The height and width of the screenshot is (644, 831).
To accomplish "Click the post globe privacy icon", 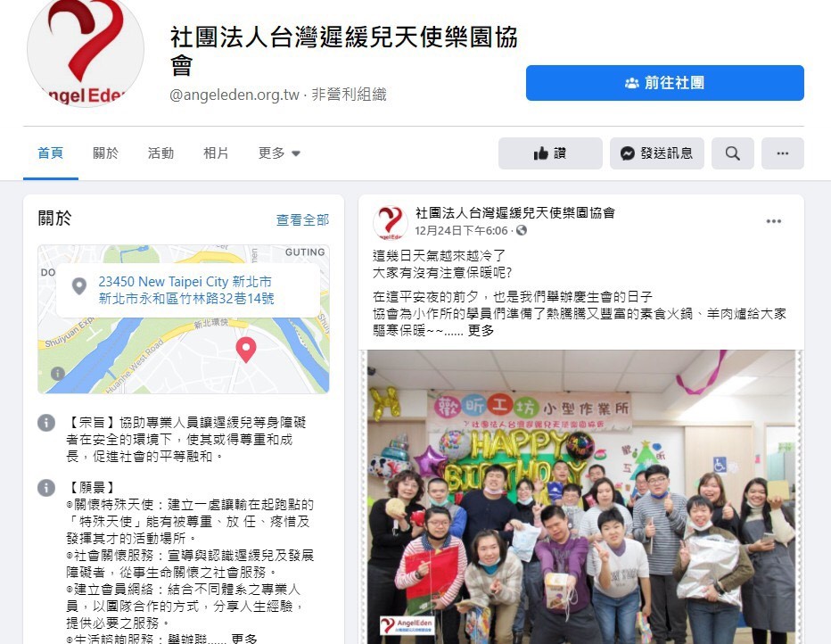I will 522,230.
